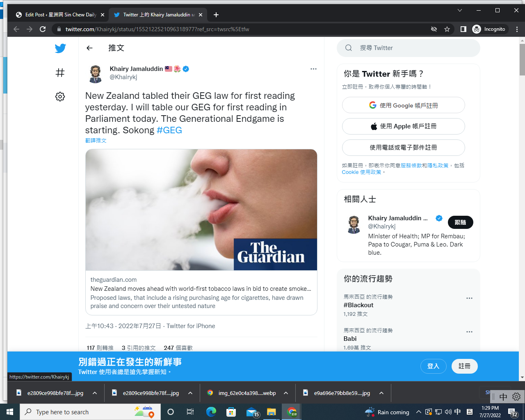The image size is (525, 420).
Task: Click the 搜尋 Twitter search field
Action: (414, 48)
